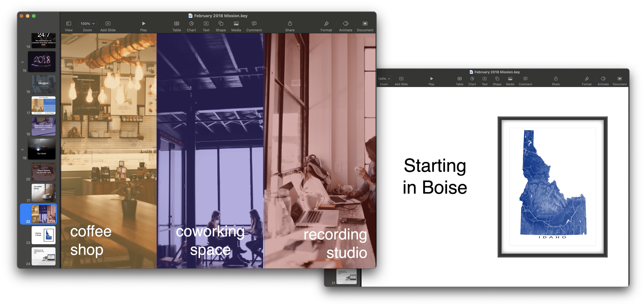
Task: Open the Zoom dropdown in back window
Action: (384, 79)
